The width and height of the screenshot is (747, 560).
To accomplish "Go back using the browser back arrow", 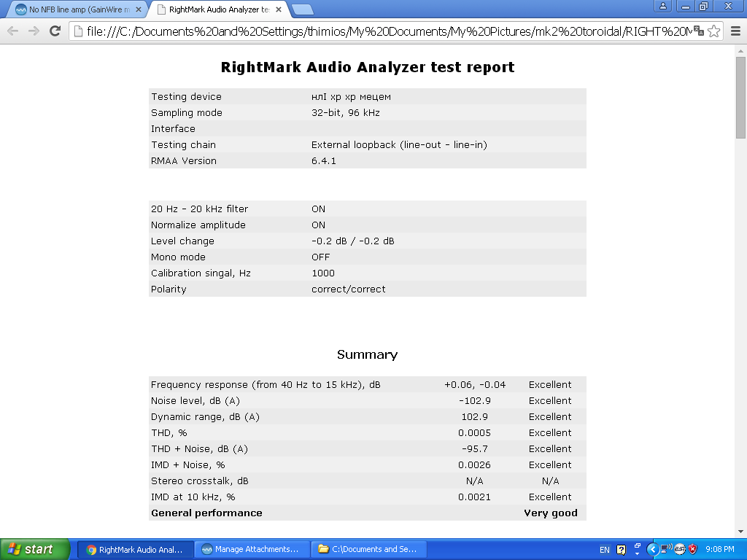I will tap(13, 31).
